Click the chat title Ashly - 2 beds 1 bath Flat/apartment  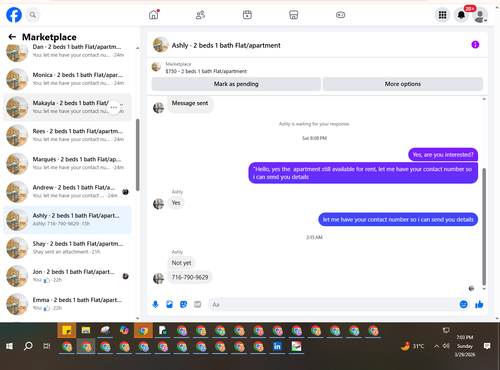(x=226, y=45)
